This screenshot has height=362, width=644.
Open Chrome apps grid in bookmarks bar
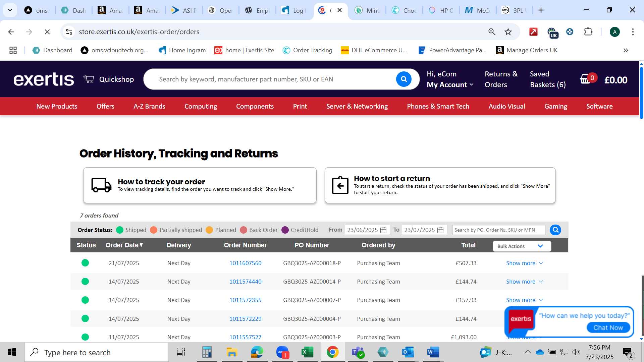pos(13,50)
